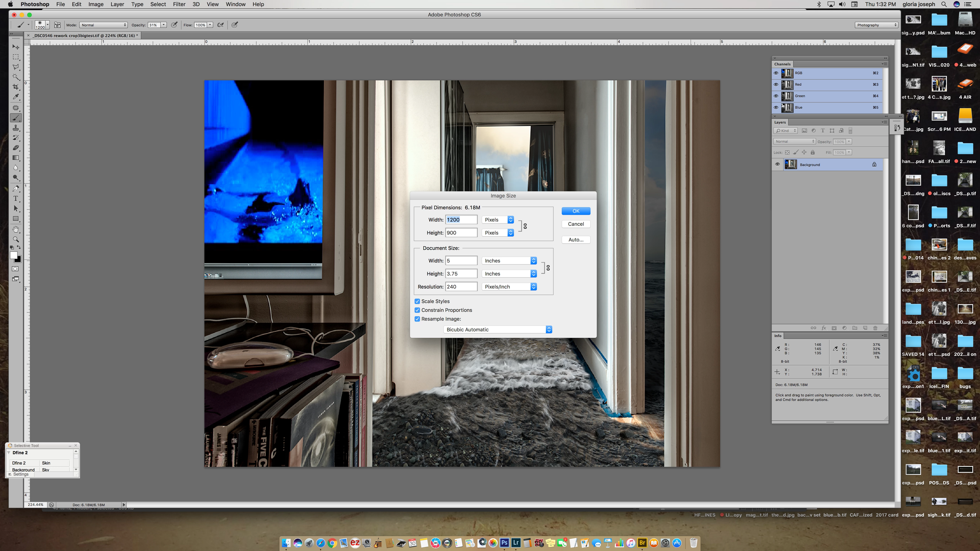Select the Horizontal Type tool
This screenshot has height=551, width=980.
point(16,199)
